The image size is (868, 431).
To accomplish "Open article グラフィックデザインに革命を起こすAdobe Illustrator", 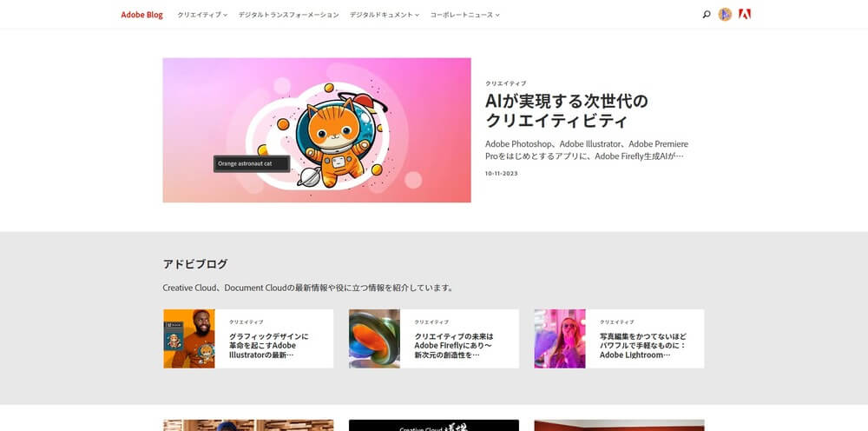I will [269, 346].
